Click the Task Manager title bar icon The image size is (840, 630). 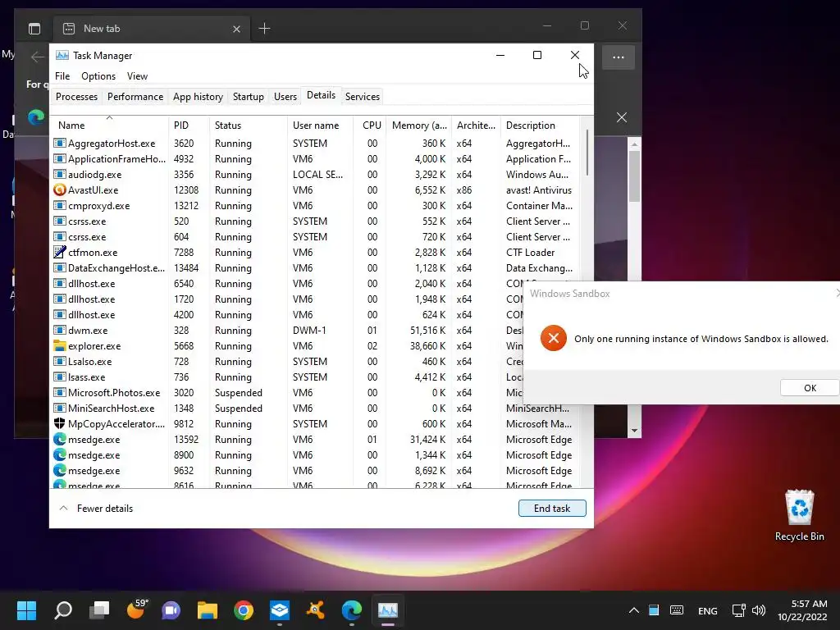tap(62, 55)
